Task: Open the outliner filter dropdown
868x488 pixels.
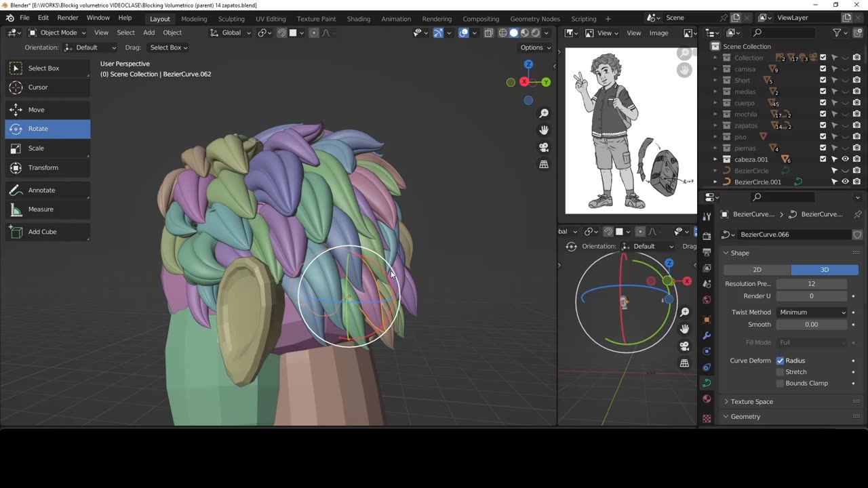Action: tap(840, 33)
